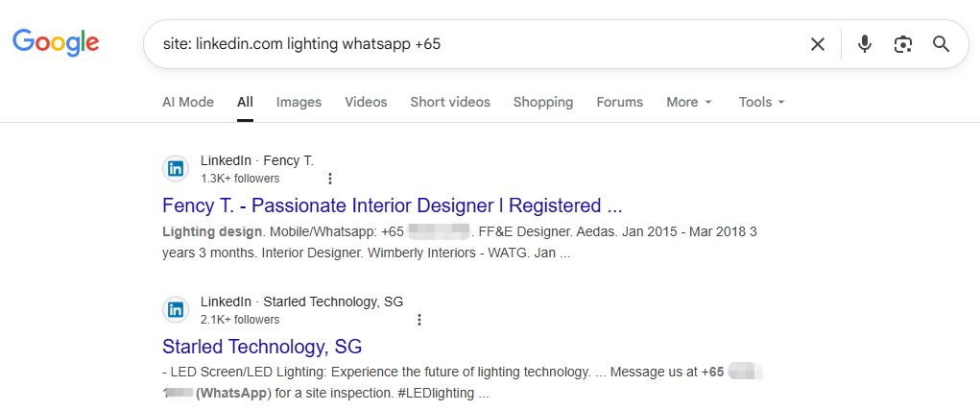Open the Videos tab
The height and width of the screenshot is (410, 980).
[366, 102]
